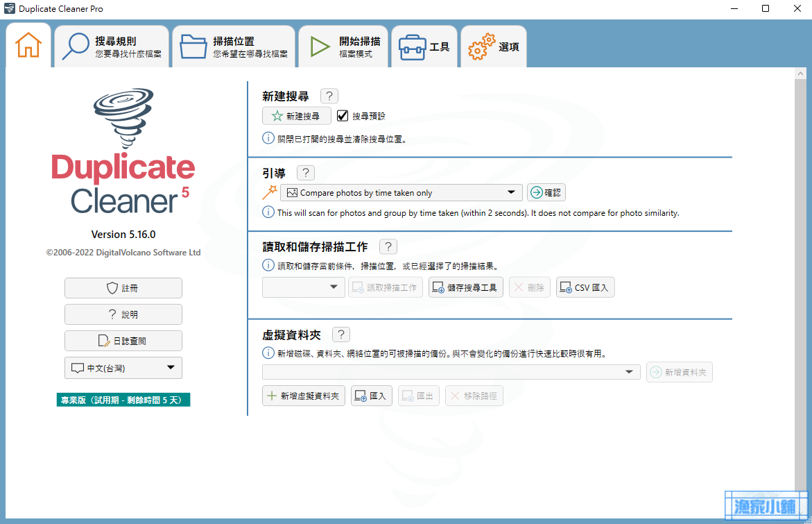Click the 新增資料夾 button
The image size is (812, 524).
coord(680,372)
